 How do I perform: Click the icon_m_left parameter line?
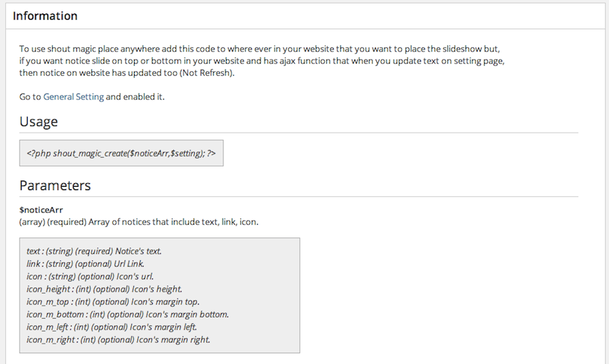pos(112,327)
